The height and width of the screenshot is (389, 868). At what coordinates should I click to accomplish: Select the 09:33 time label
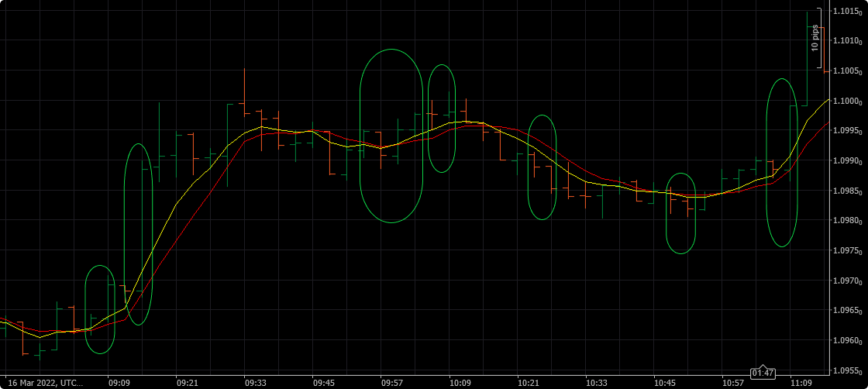point(255,382)
